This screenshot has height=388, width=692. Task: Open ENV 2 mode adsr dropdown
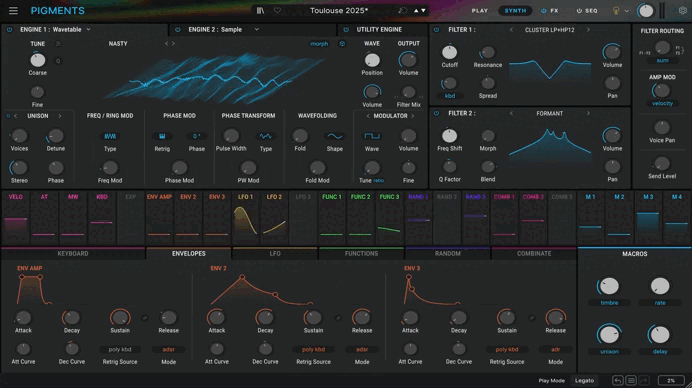362,350
